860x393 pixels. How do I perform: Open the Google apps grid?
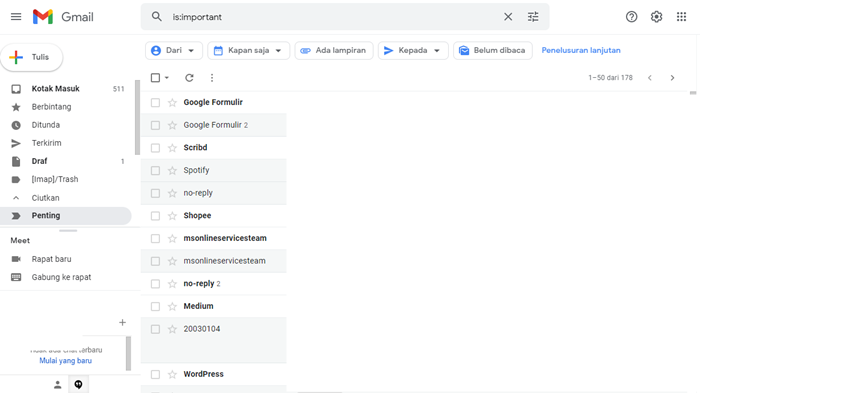681,16
